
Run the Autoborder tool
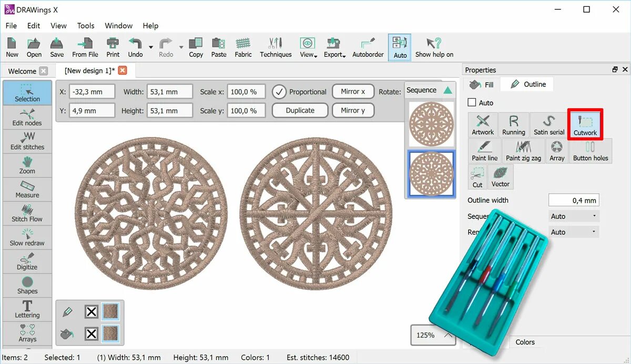coord(368,48)
